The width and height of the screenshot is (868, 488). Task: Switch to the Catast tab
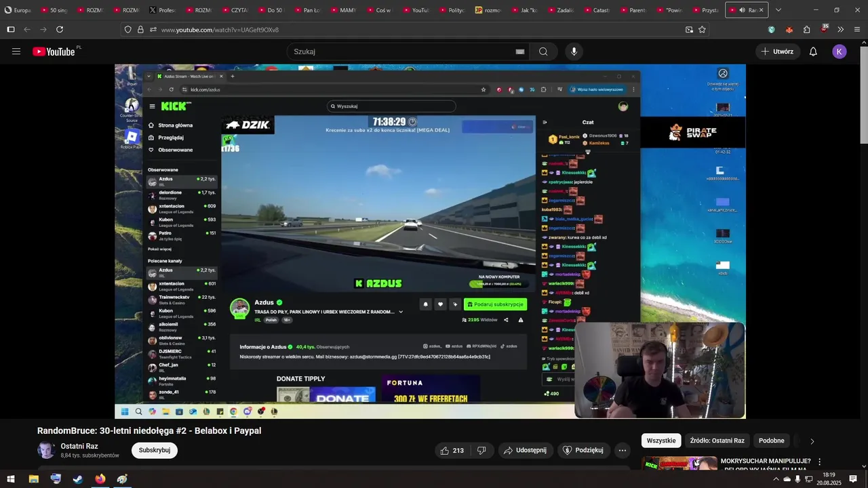(x=596, y=10)
